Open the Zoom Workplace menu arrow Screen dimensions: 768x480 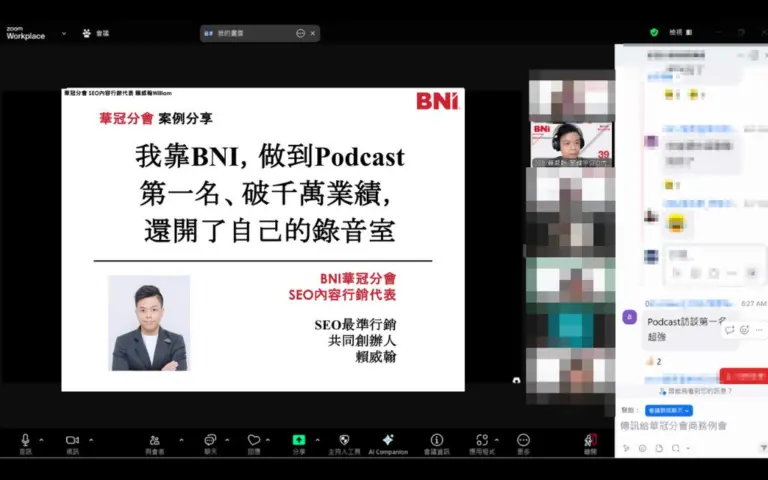[64, 33]
